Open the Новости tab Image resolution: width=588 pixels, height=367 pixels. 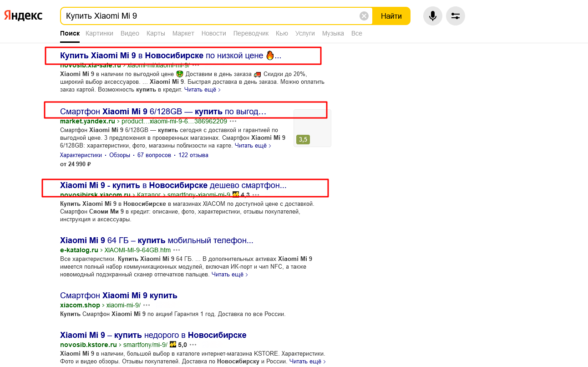pyautogui.click(x=214, y=33)
